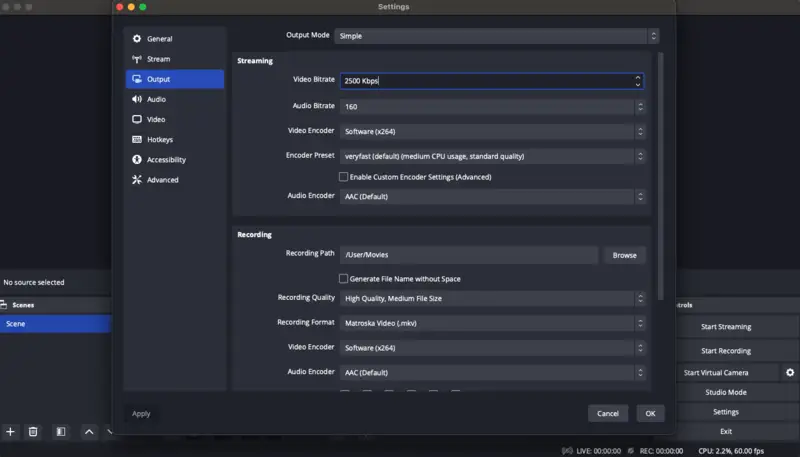Delete selected scene with trash icon
800x457 pixels.
pyautogui.click(x=33, y=432)
